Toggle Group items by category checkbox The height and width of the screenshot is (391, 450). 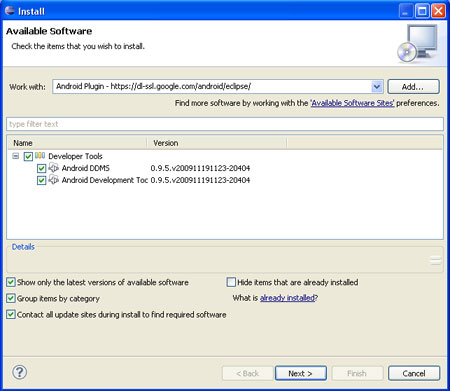[11, 298]
